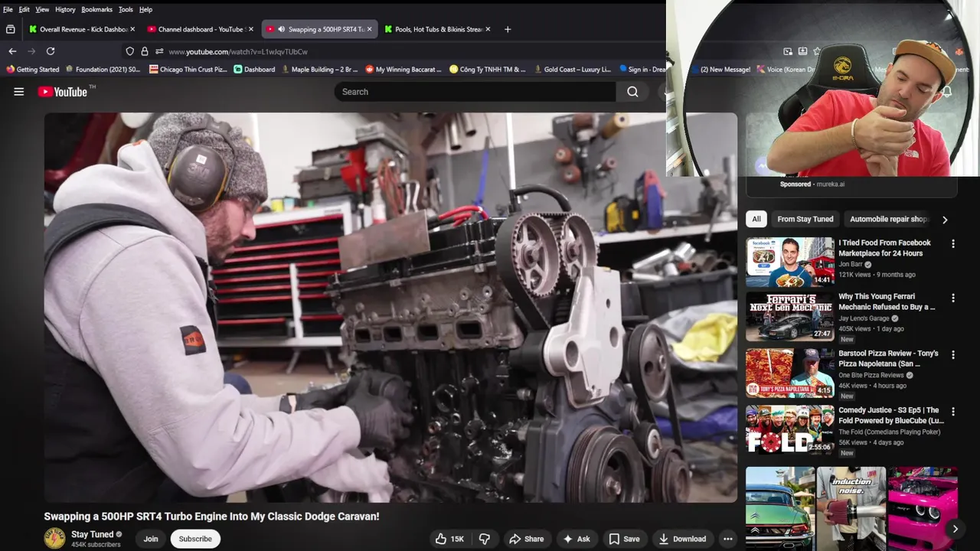The height and width of the screenshot is (551, 980).
Task: Click the Join channel membership button
Action: click(x=151, y=539)
